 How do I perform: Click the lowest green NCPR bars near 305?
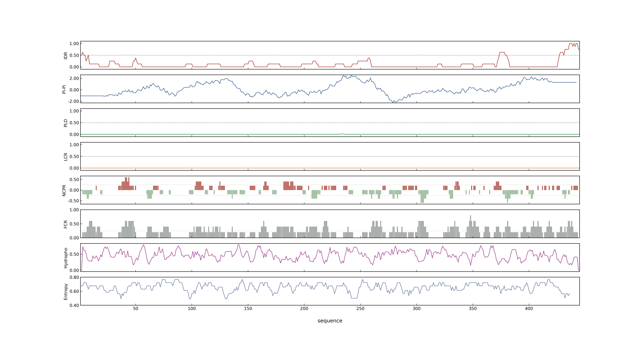pos(422,196)
